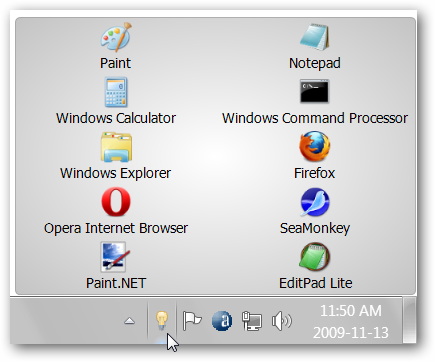Open the Action Center flag icon

[x=192, y=321]
